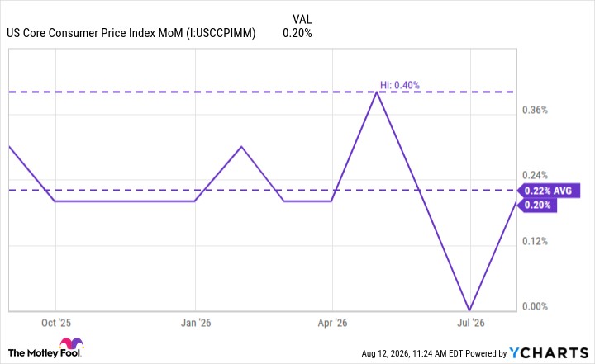Click the VAL column header
The image size is (595, 364).
point(302,19)
